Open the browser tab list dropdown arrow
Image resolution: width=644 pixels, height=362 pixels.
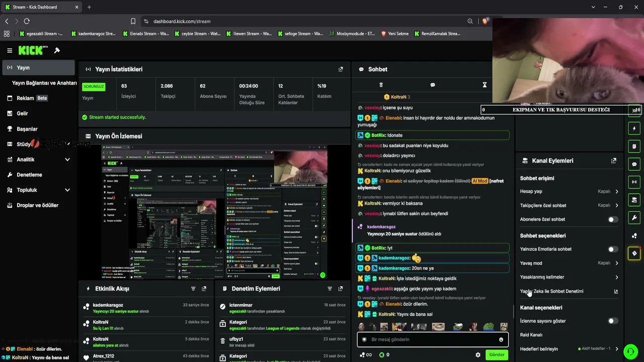pos(593,7)
